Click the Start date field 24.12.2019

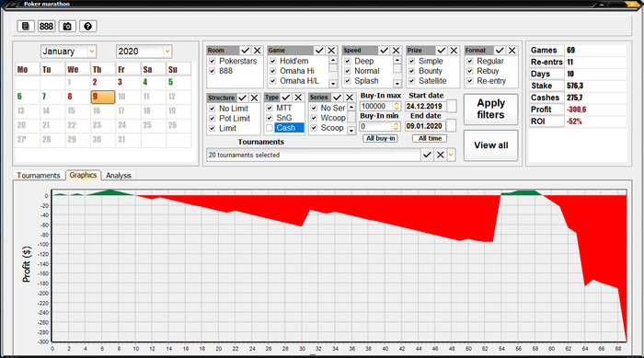[x=425, y=106]
